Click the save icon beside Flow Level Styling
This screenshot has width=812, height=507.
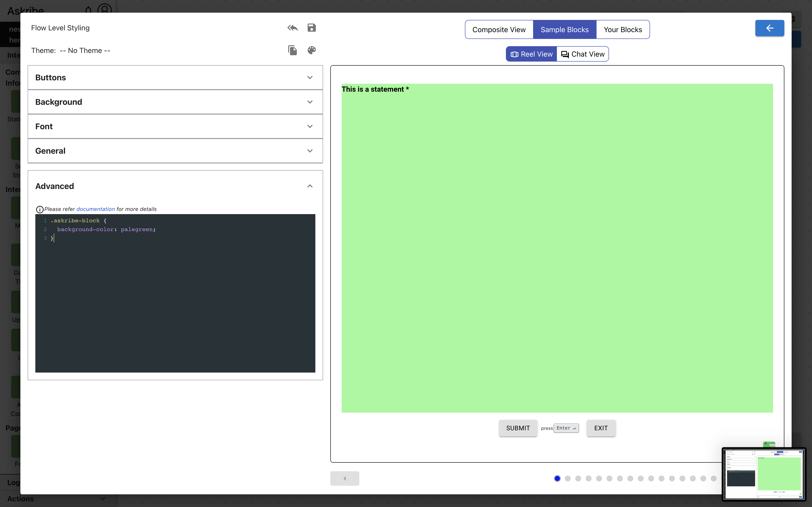(x=311, y=28)
